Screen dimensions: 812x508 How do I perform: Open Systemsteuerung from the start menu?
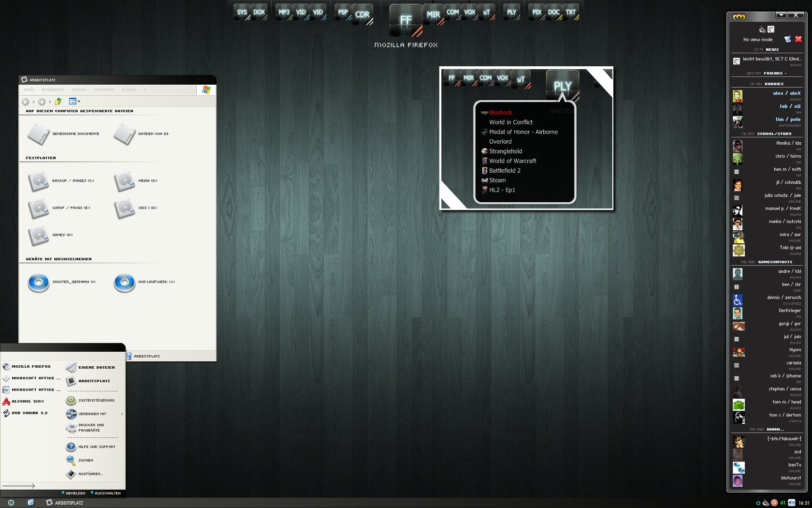click(x=91, y=401)
